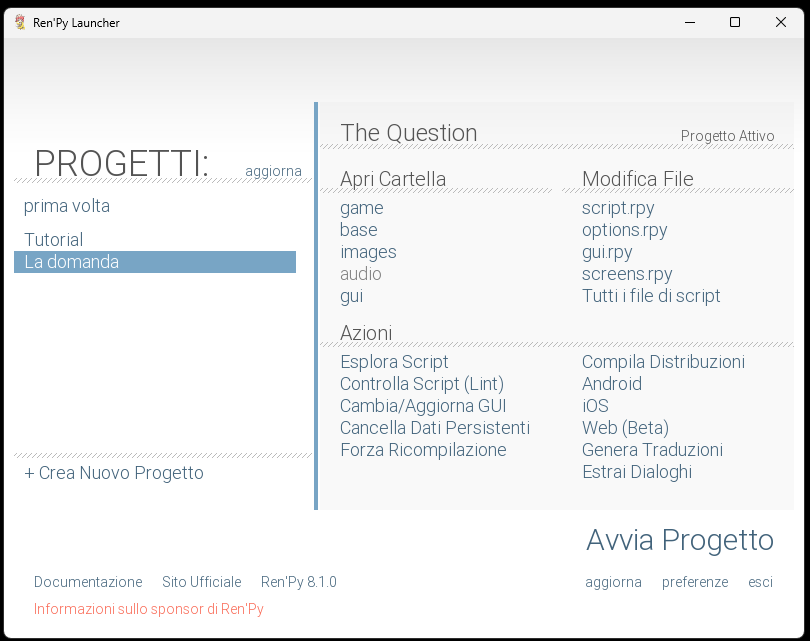Open the base folder

coord(359,230)
